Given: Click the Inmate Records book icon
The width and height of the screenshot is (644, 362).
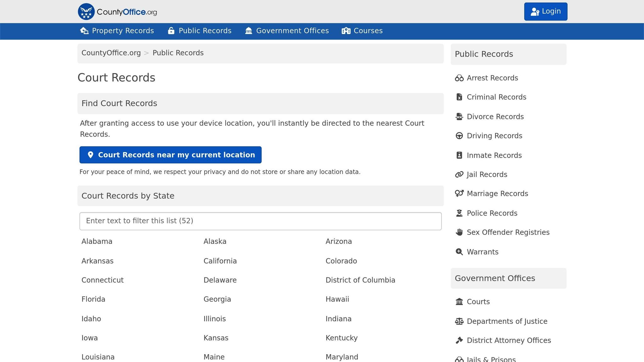Looking at the screenshot, I should click(459, 155).
